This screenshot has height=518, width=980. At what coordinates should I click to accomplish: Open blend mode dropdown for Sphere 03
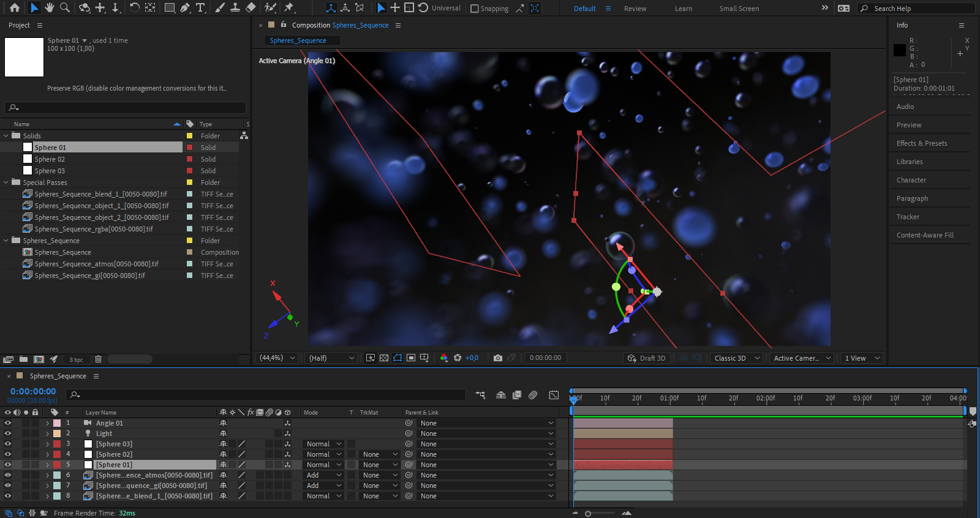click(324, 444)
